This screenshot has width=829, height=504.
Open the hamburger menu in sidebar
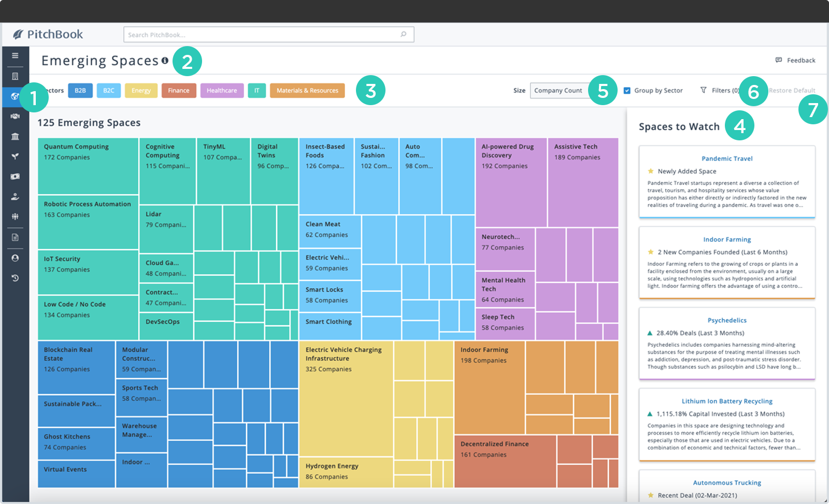[x=15, y=55]
